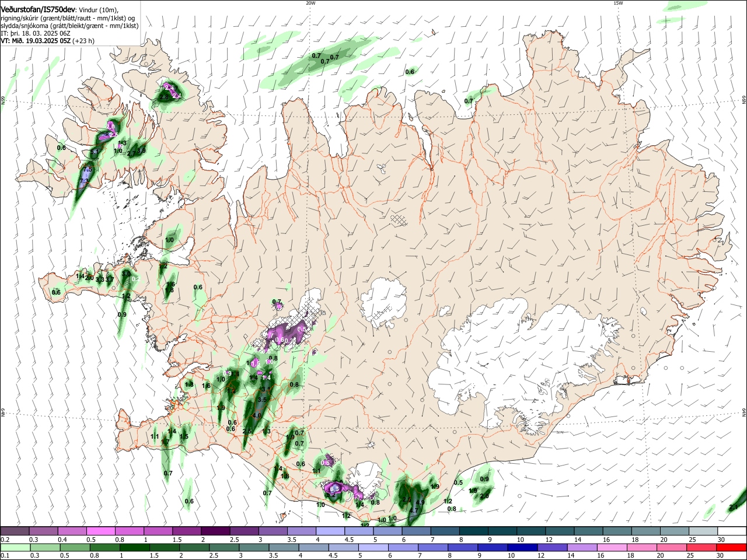Select the snow legend swatch starting at 0.8
This screenshot has width=747, height=560.
[130, 531]
